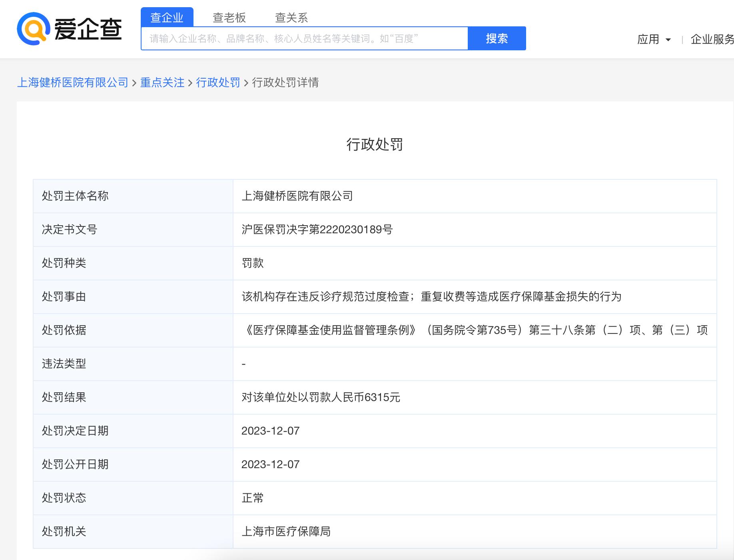734x560 pixels.
Task: Open the 企业服务 menu item
Action: point(712,39)
